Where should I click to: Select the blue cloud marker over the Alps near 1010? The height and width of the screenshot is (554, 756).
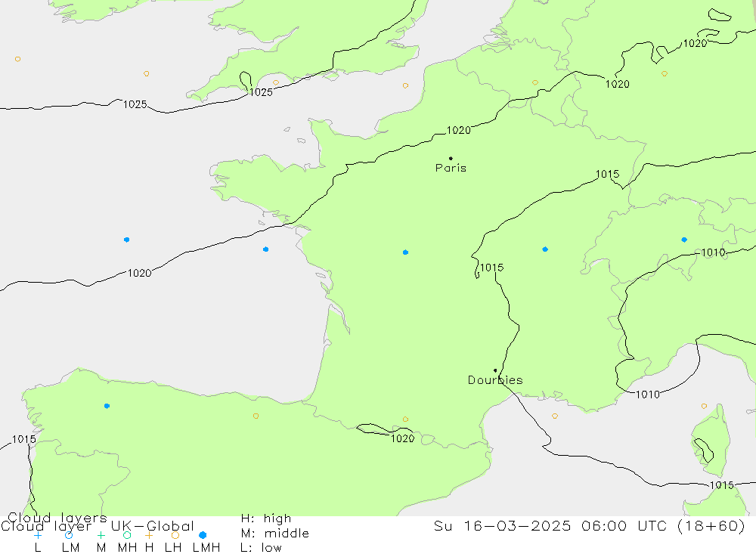click(x=684, y=240)
